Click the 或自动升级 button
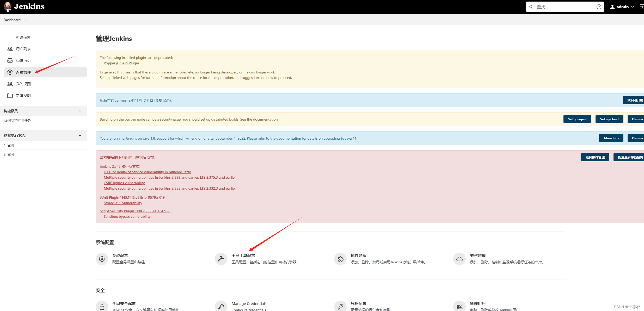Screen dimensions: 644x311 click(x=634, y=100)
